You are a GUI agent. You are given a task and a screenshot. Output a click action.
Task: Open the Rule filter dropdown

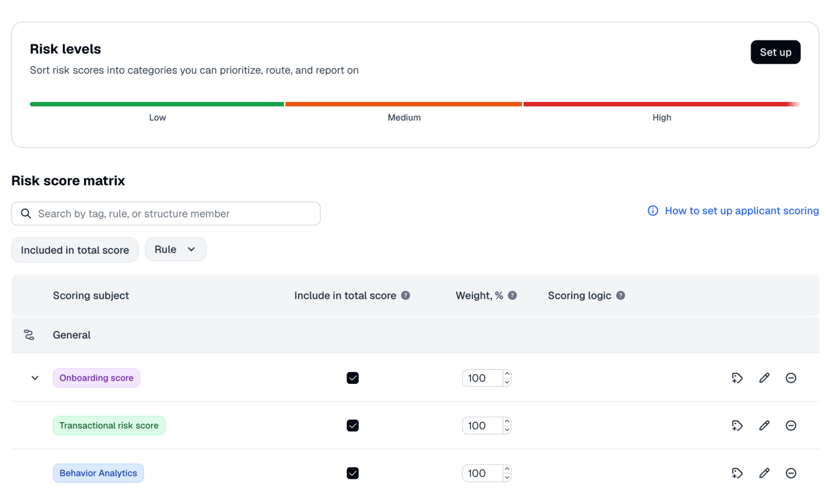(175, 249)
